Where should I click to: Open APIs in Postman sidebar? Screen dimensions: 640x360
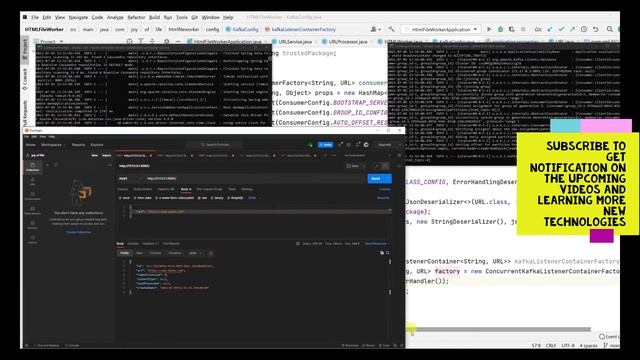pyautogui.click(x=32, y=182)
